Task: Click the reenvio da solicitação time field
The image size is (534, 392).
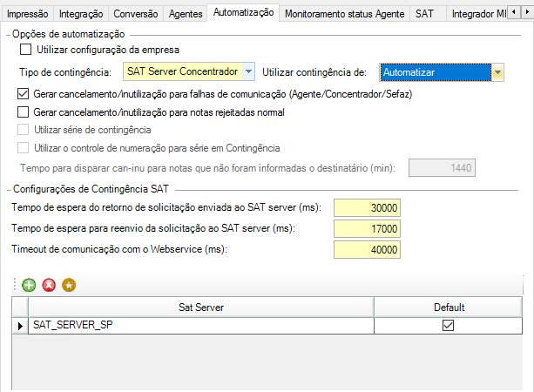Action: pyautogui.click(x=368, y=229)
